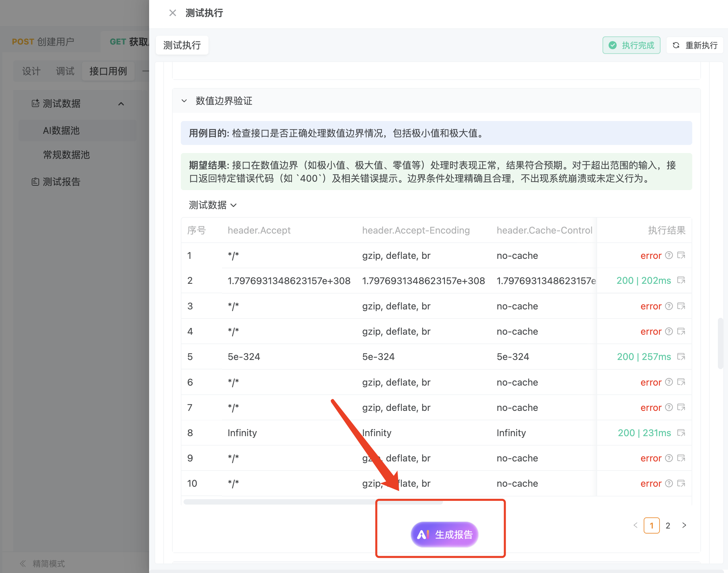Image resolution: width=728 pixels, height=573 pixels.
Task: Click the 测试数据 sidebar icon
Action: point(35,103)
